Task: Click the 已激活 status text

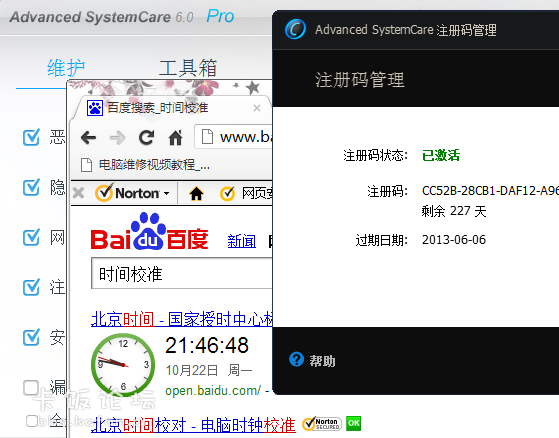Action: [x=441, y=155]
